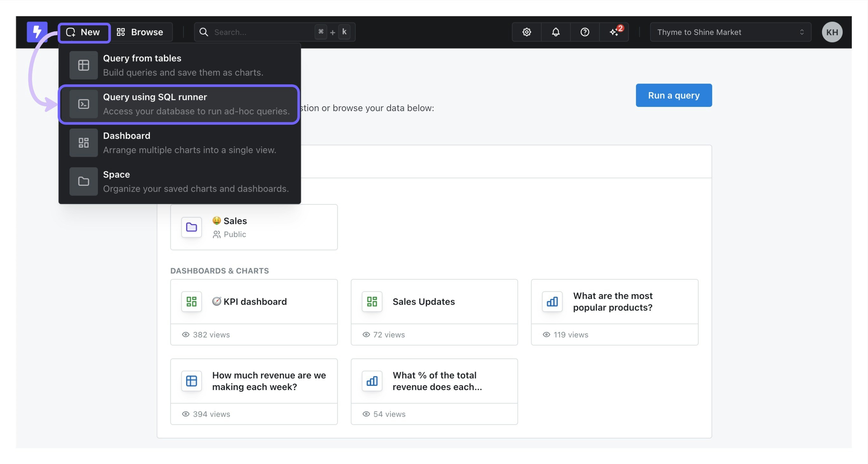
Task: Click the help question mark icon
Action: point(584,32)
